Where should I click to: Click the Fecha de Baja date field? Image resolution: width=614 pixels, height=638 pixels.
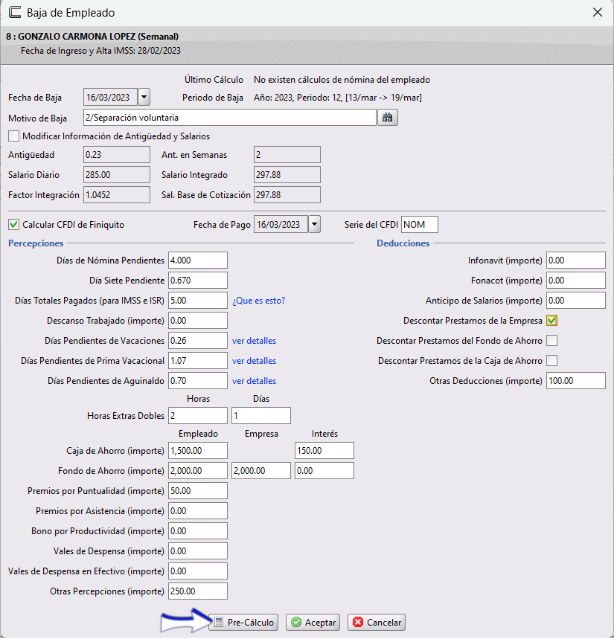[111, 97]
